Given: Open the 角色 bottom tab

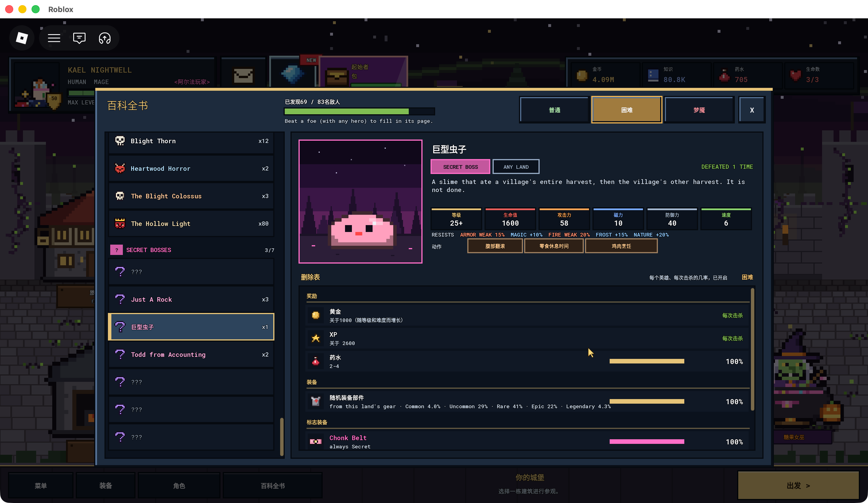Looking at the screenshot, I should pos(179,485).
